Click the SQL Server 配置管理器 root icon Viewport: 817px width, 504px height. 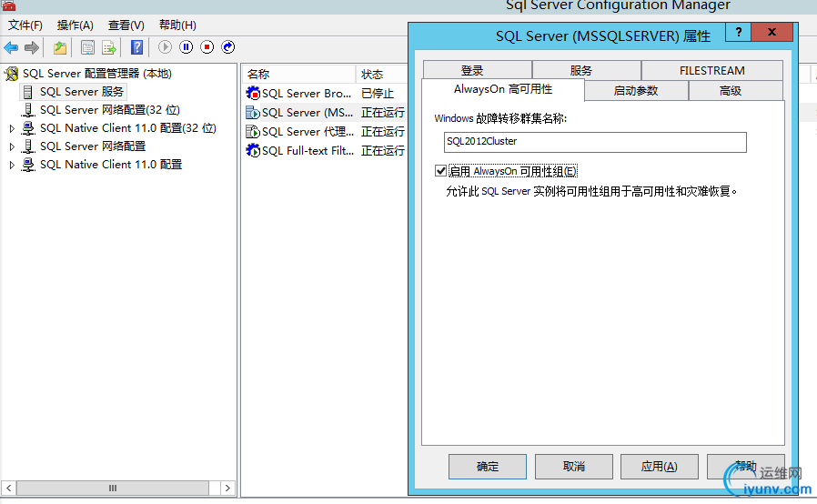coord(12,74)
